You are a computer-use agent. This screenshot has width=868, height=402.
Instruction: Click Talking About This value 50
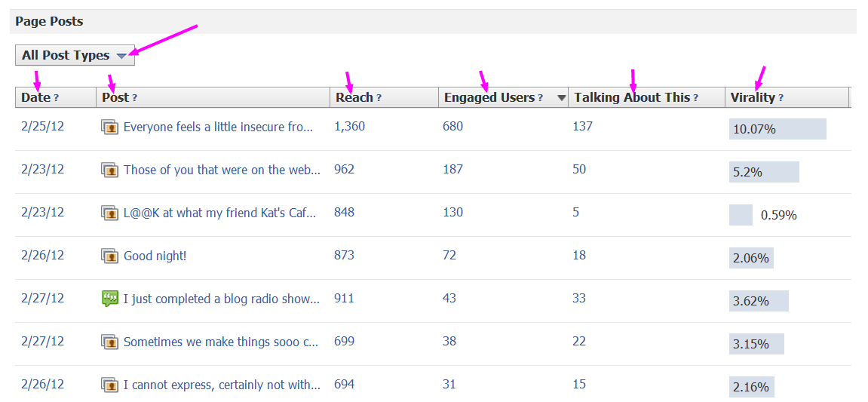580,170
